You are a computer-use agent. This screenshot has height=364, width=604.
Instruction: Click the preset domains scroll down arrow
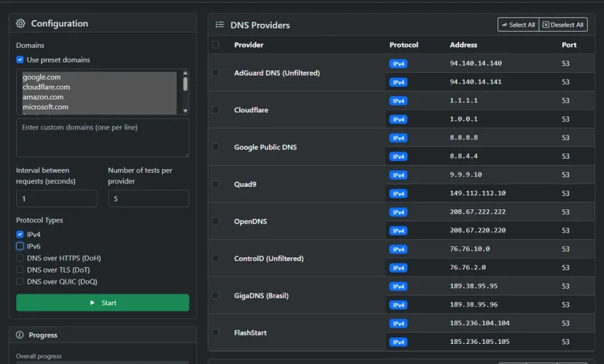[185, 111]
